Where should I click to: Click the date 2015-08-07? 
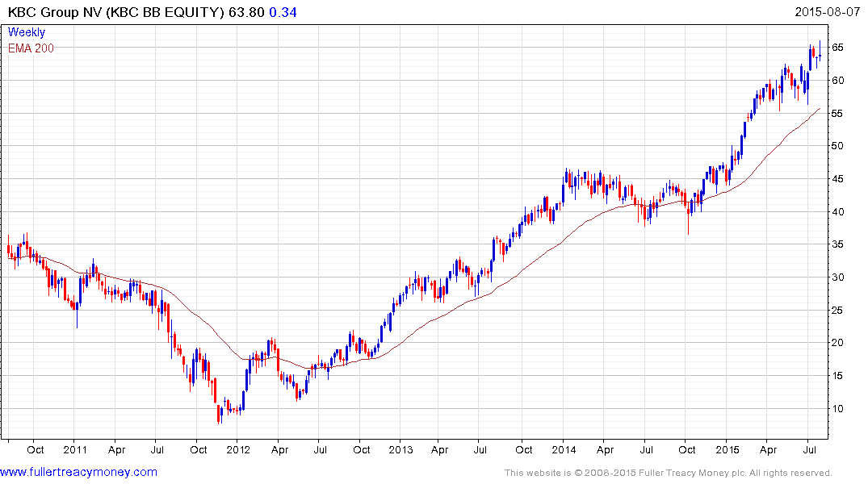pyautogui.click(x=827, y=11)
